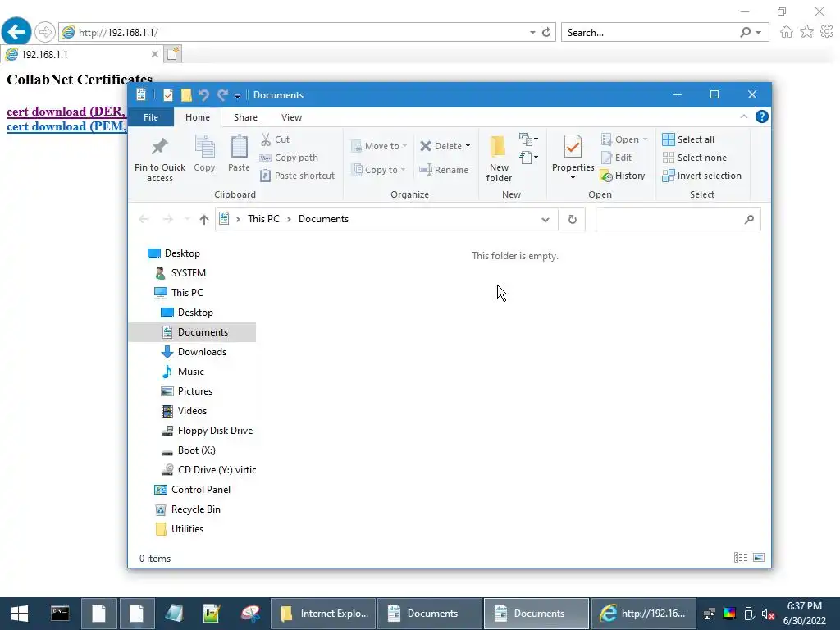Click the Explorer search magnifier icon
The height and width of the screenshot is (630, 840).
(x=749, y=219)
